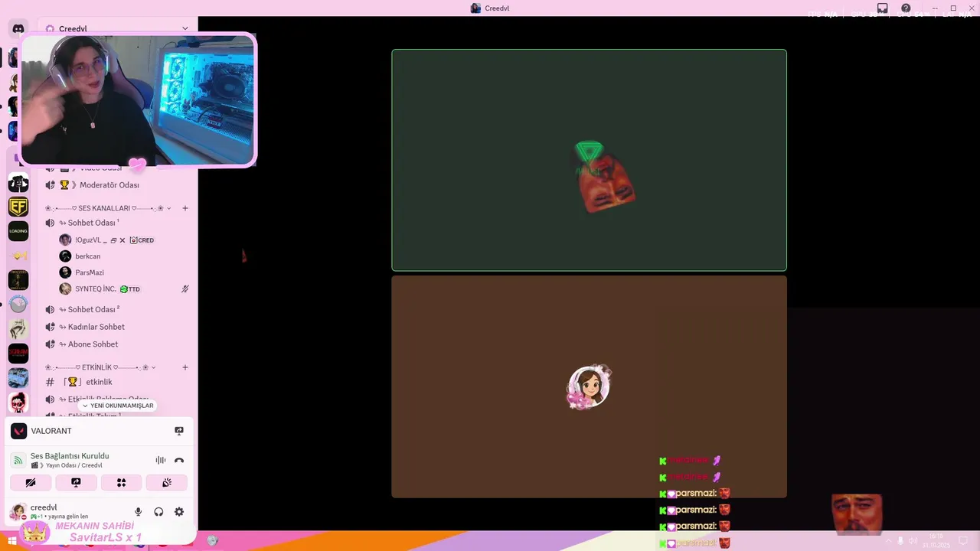Screen dimensions: 980x551
Task: Open the red-haired girl server icon
Action: tap(18, 403)
